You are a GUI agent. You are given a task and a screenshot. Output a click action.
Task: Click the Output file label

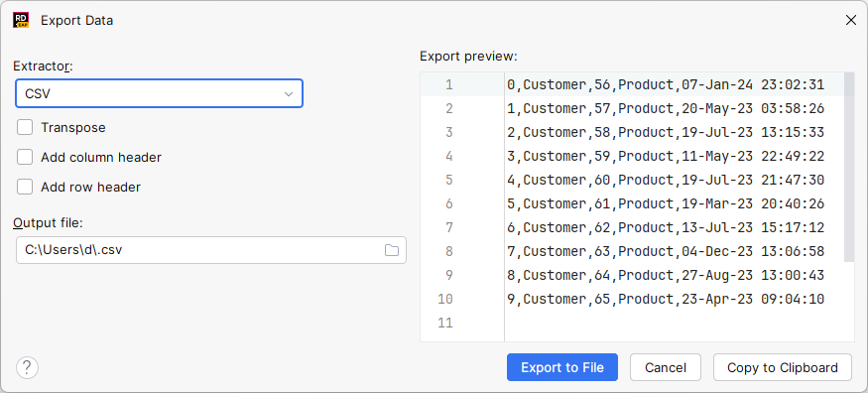[x=48, y=222]
